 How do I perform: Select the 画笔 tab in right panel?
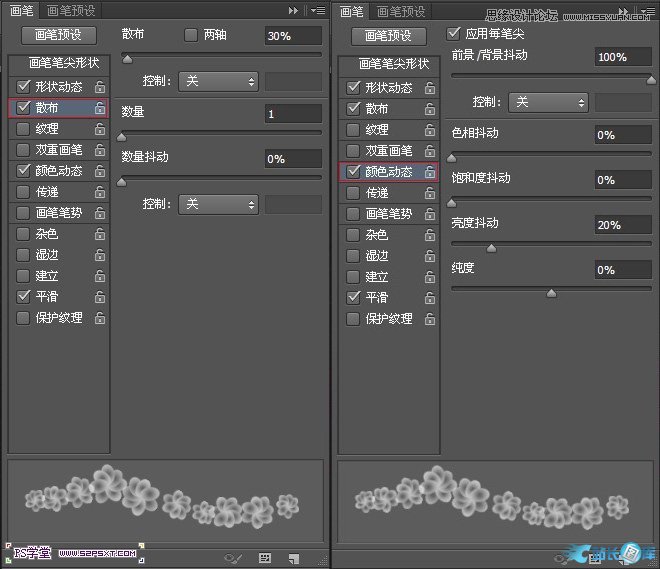point(351,11)
